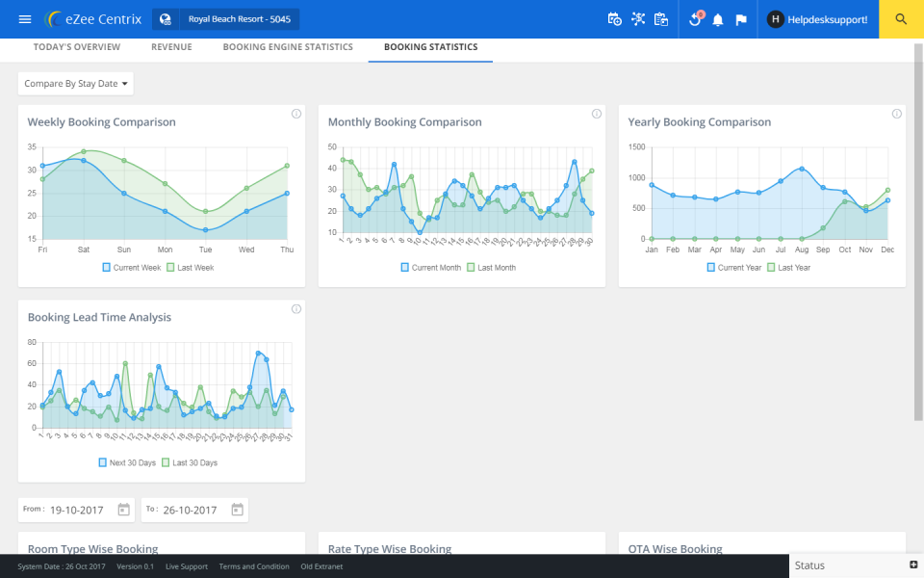Switch to the Revenue tab

click(x=171, y=46)
